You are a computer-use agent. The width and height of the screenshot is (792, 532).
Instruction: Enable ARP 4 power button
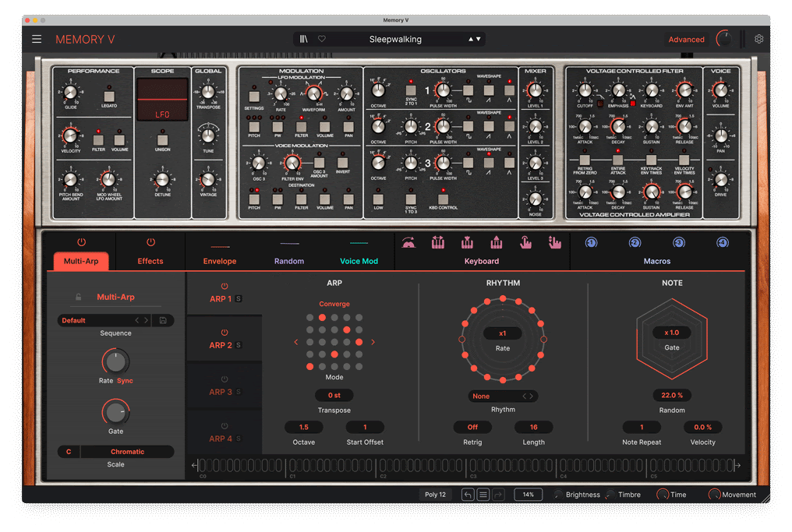(225, 426)
